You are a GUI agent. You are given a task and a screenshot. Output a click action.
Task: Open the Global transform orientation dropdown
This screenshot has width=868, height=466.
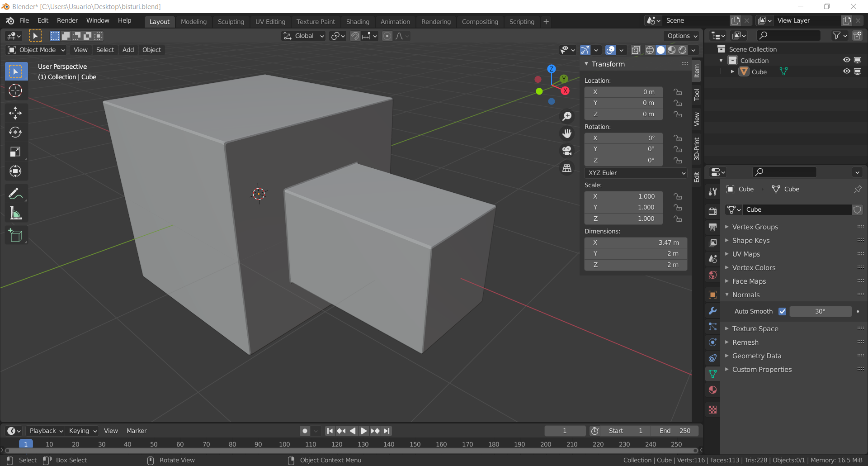303,36
